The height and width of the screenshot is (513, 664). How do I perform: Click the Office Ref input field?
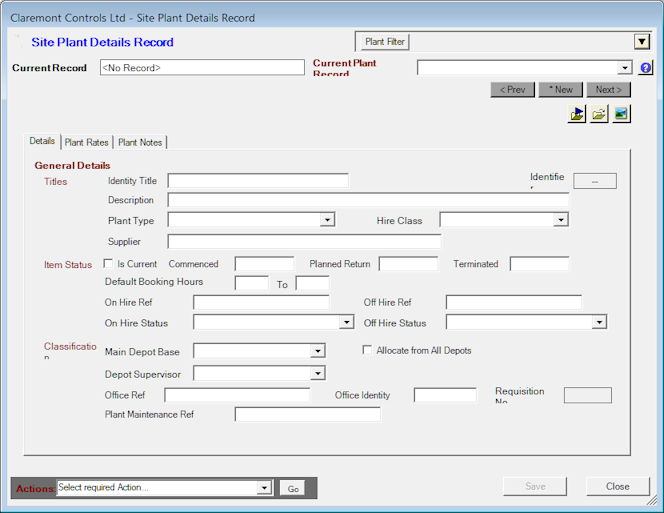pos(237,395)
